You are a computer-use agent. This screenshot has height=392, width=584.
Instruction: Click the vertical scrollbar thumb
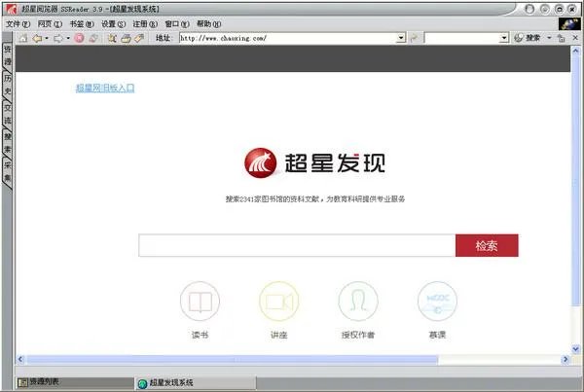(576, 181)
